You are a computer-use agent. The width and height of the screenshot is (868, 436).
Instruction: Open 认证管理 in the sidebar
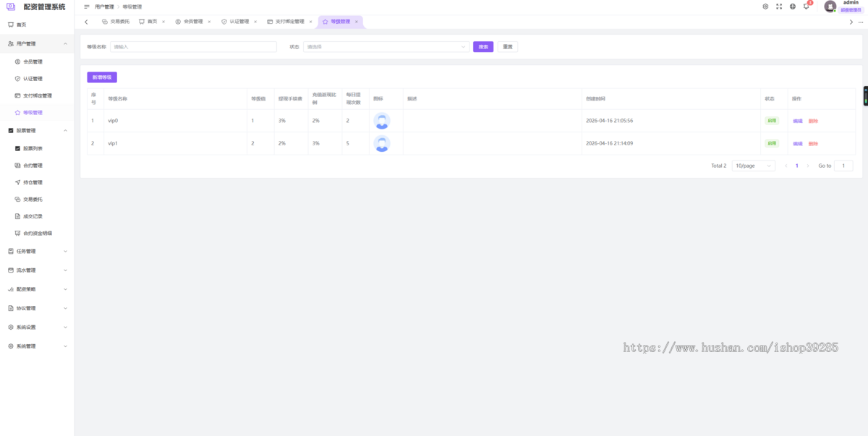pos(33,79)
